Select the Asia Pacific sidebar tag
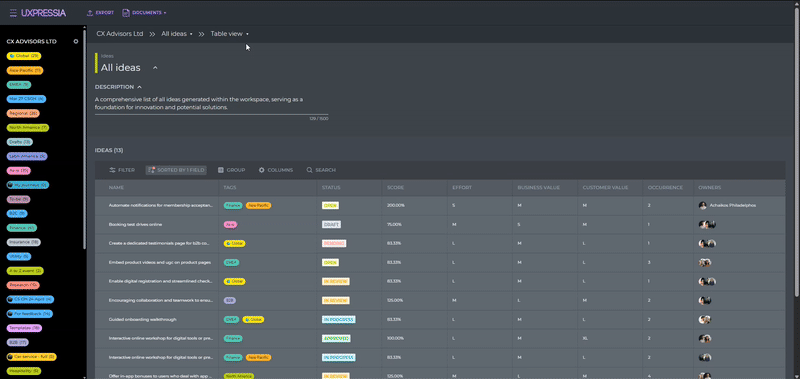 click(24, 70)
